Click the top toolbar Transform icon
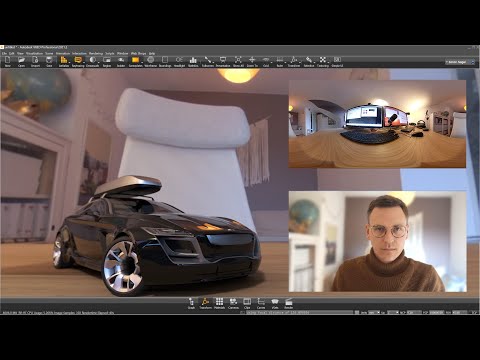Screen dimensions: 480x360 tap(294, 62)
